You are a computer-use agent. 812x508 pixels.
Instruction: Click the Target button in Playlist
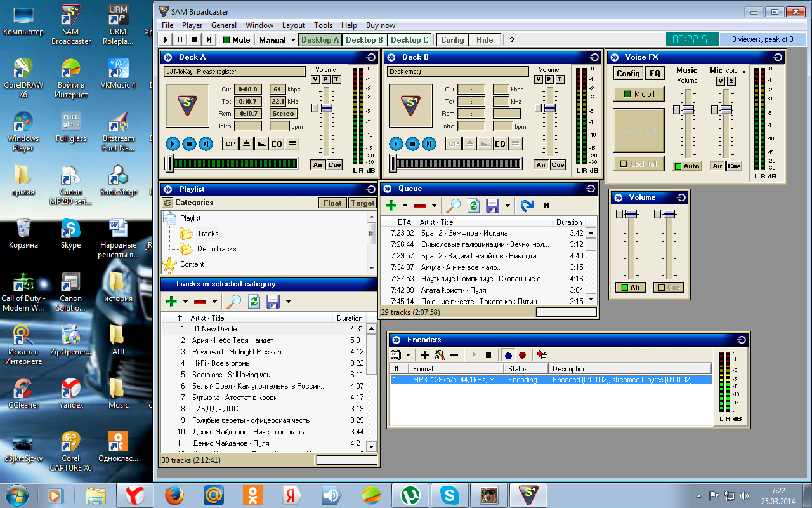click(362, 203)
